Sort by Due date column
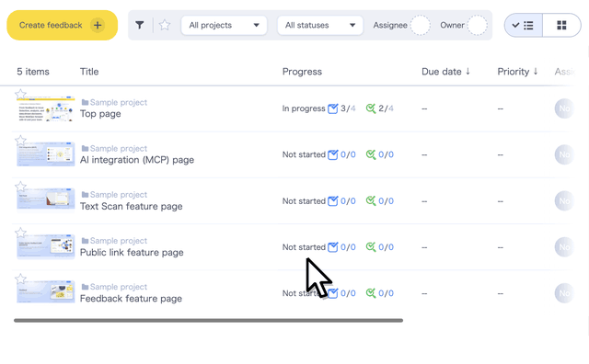The image size is (589, 364). point(445,72)
